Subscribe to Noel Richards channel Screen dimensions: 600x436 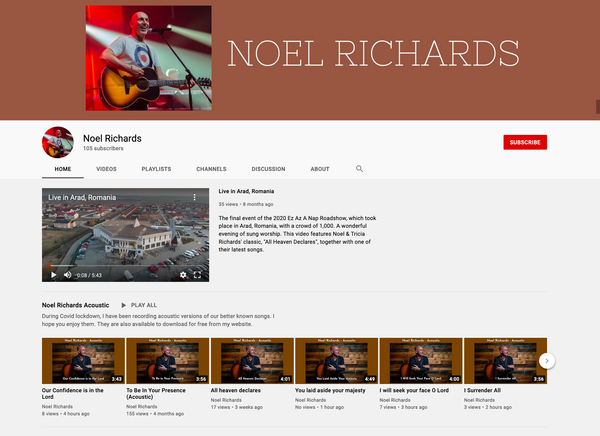pos(525,142)
